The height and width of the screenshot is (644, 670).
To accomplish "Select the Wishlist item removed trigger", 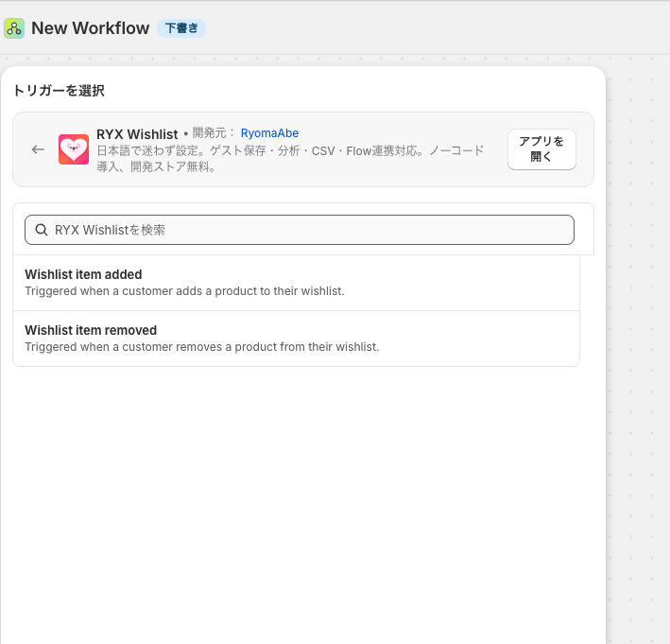I will (x=296, y=339).
